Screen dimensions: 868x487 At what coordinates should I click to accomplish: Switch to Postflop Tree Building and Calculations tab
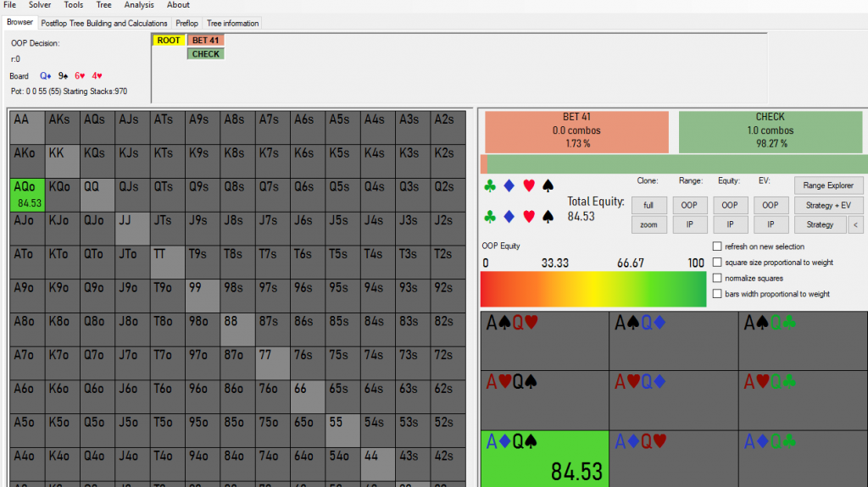tap(104, 23)
